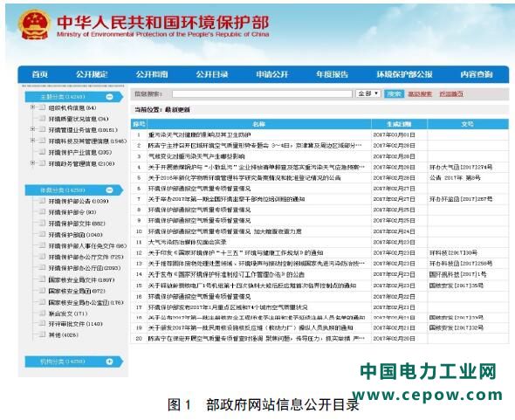
Task: Click folder icon beside 国家核安全局文件
Action: 42,279
